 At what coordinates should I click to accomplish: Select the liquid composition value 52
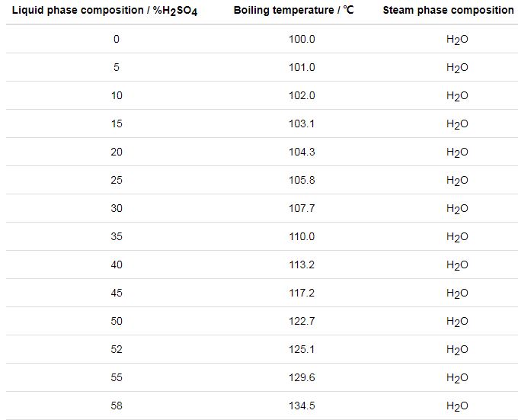pos(117,350)
